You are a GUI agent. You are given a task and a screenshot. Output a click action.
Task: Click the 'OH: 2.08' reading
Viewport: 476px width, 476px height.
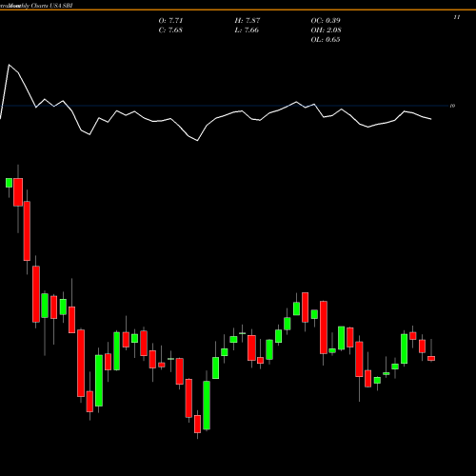click(326, 30)
